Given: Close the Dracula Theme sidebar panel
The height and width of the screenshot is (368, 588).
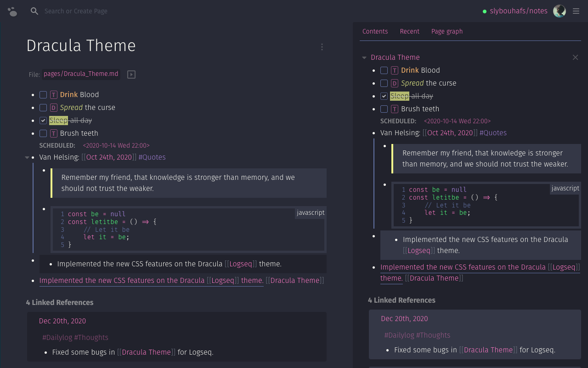Looking at the screenshot, I should coord(575,57).
